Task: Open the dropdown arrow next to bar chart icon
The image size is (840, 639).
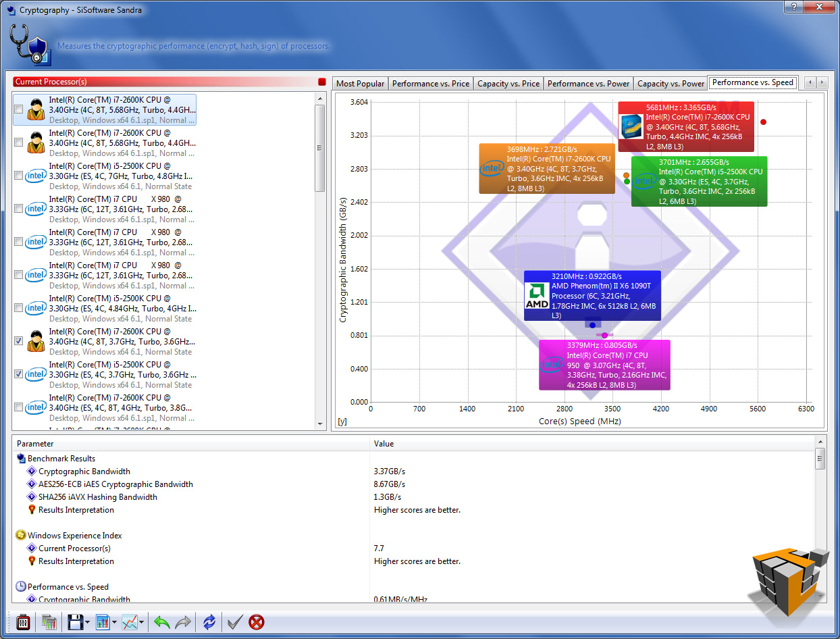Action: [x=115, y=622]
